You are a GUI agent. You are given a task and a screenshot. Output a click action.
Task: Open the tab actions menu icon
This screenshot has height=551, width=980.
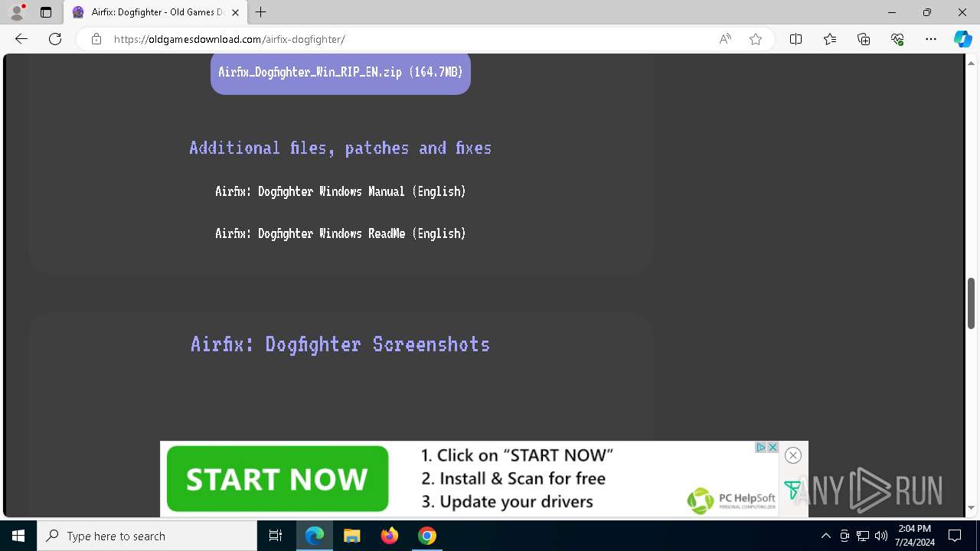tap(46, 12)
